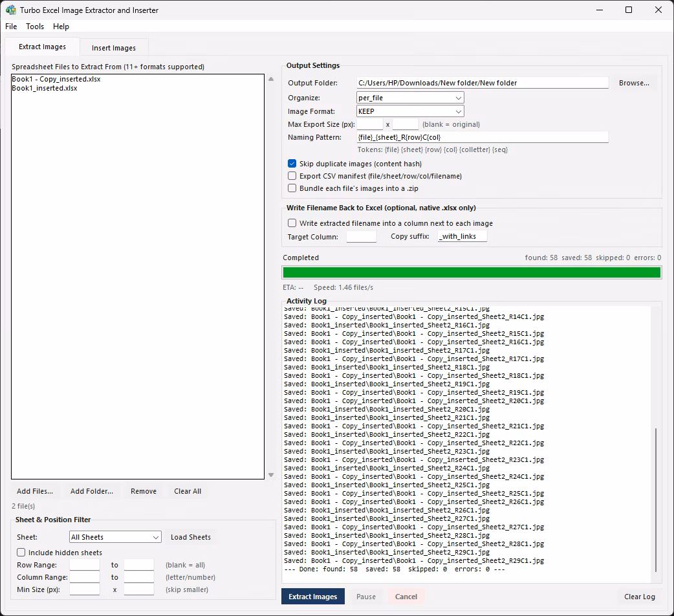Click the Speed: 1.46 files/s text
The width and height of the screenshot is (674, 616).
point(343,287)
